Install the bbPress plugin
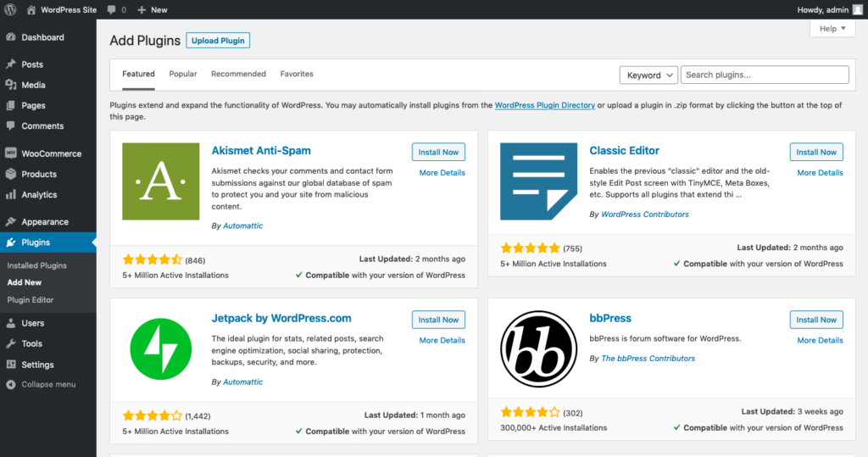 point(816,320)
